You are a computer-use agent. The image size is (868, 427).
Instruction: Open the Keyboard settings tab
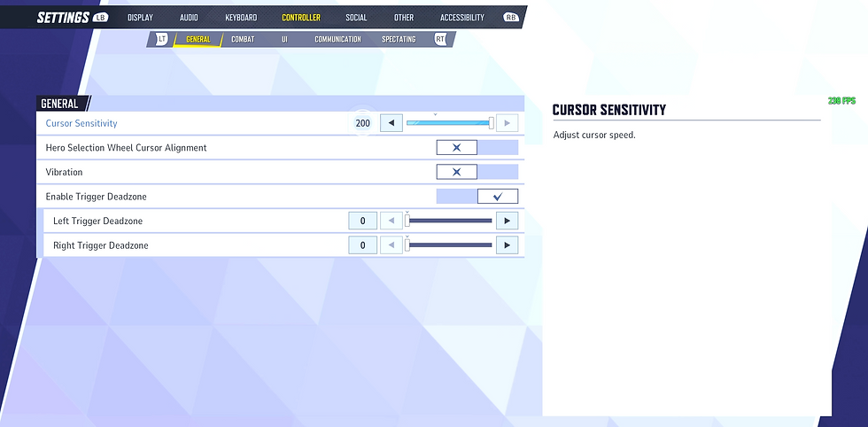click(241, 18)
